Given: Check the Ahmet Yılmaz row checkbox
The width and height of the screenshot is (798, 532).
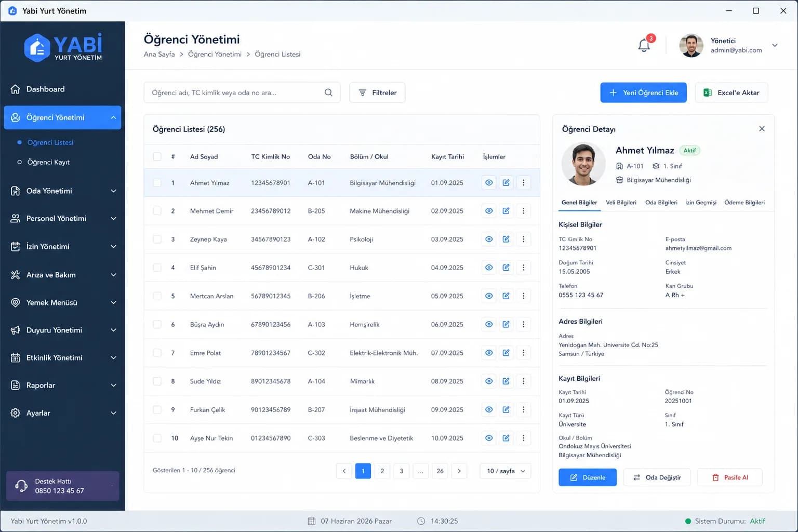Looking at the screenshot, I should [x=157, y=183].
